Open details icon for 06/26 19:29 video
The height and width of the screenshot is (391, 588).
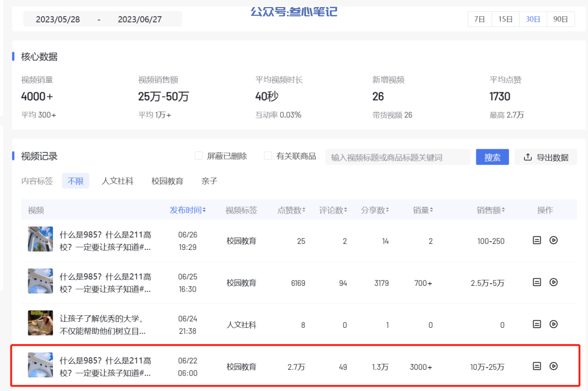tap(537, 240)
